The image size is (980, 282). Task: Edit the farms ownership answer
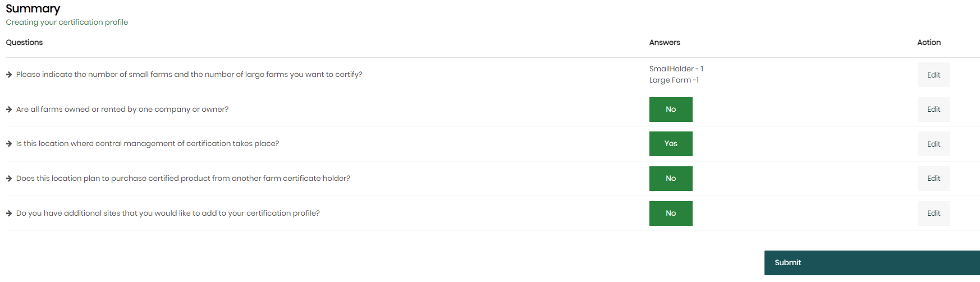pyautogui.click(x=933, y=110)
